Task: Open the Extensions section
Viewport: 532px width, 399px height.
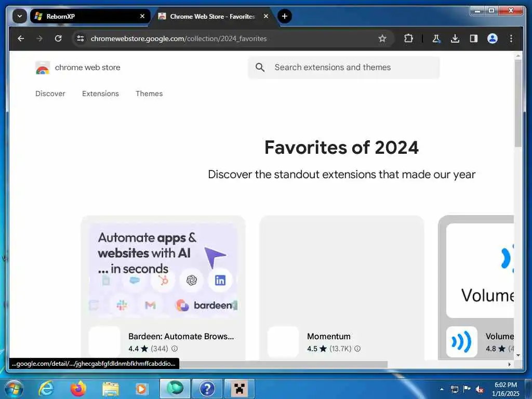Action: pos(100,94)
